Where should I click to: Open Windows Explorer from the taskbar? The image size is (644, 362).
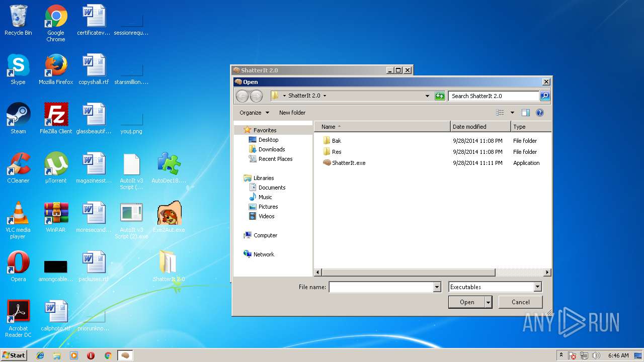(x=57, y=355)
